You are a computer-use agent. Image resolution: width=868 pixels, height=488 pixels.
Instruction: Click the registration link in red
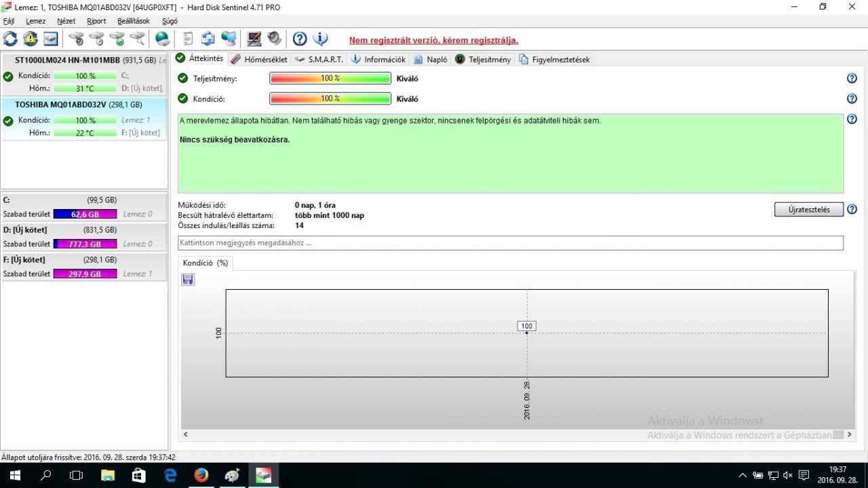coord(433,41)
